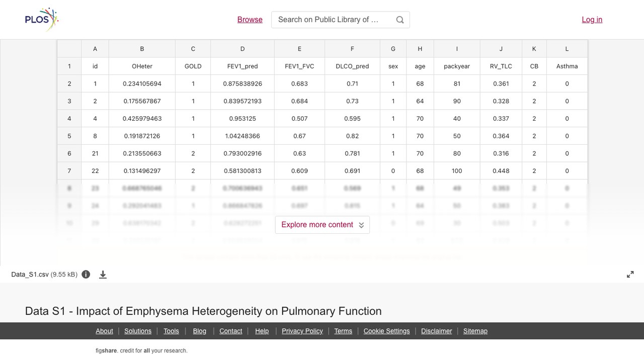Click the double chevron beside Explore more content

[361, 225]
